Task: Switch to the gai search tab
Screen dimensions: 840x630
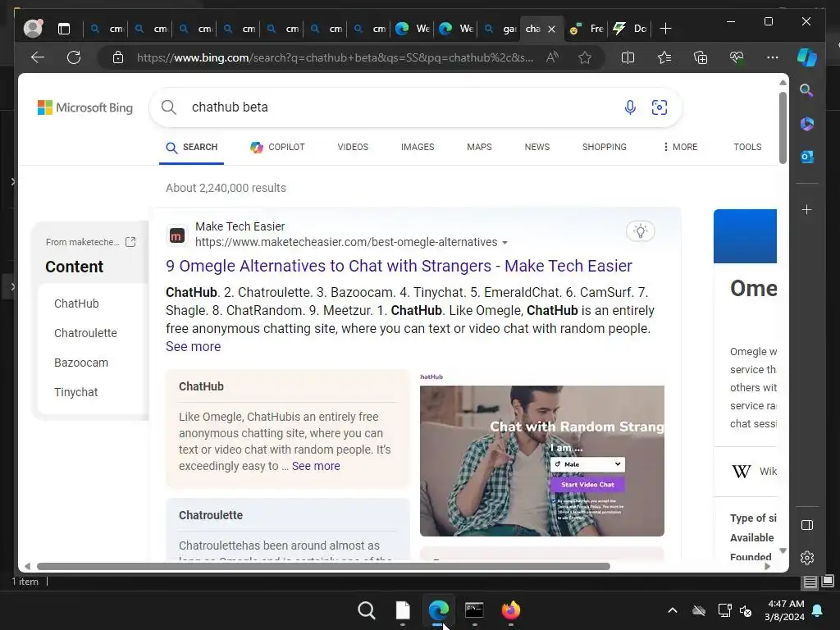Action: [500, 29]
